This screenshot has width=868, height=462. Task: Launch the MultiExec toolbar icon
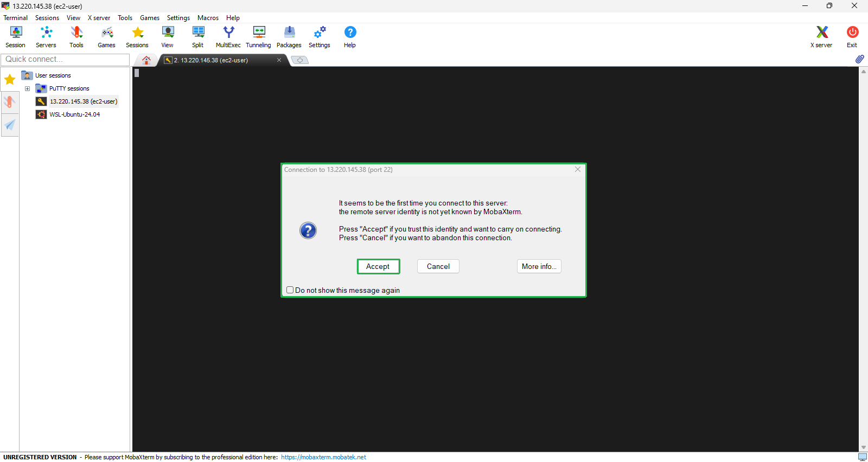click(228, 37)
